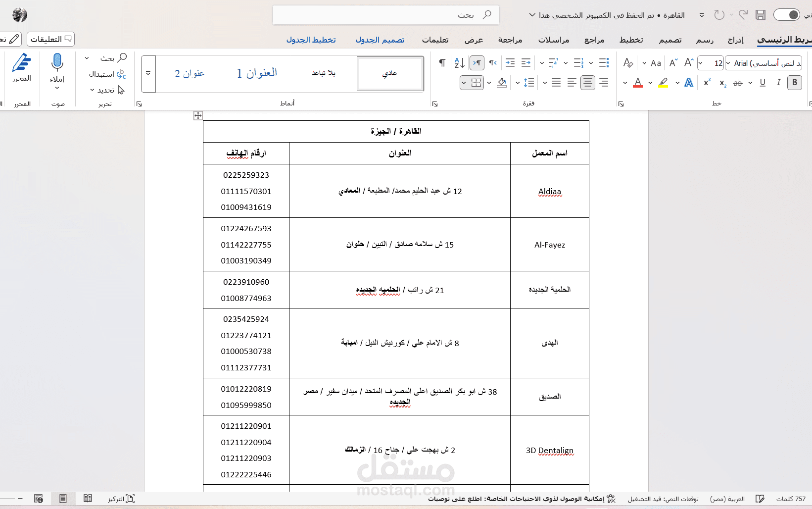This screenshot has width=812, height=509.
Task: Toggle Italic formatting
Action: tap(779, 83)
